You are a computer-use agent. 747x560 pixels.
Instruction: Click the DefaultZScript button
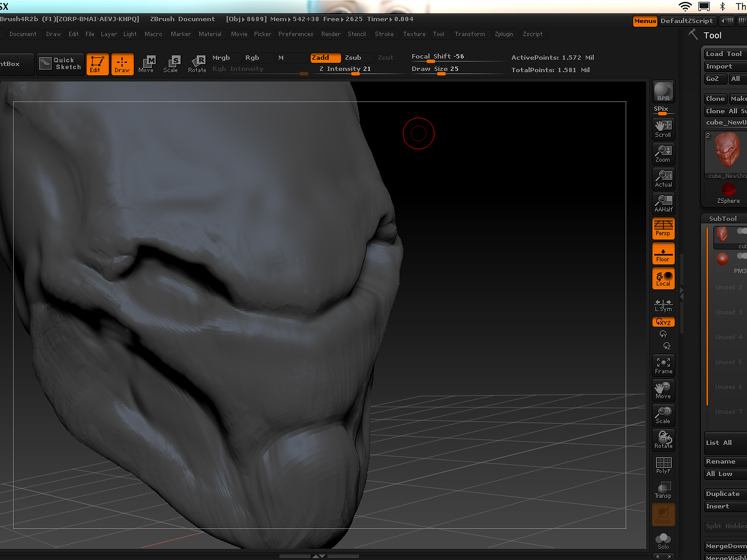687,21
